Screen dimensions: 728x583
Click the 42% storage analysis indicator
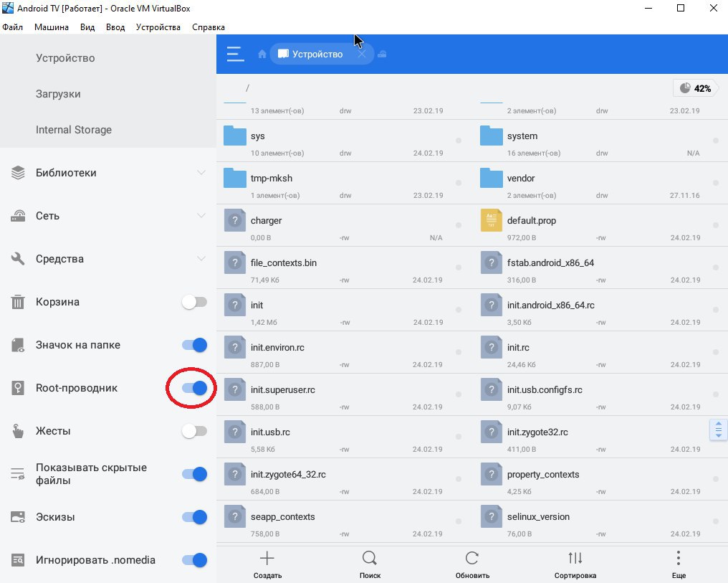pos(695,88)
